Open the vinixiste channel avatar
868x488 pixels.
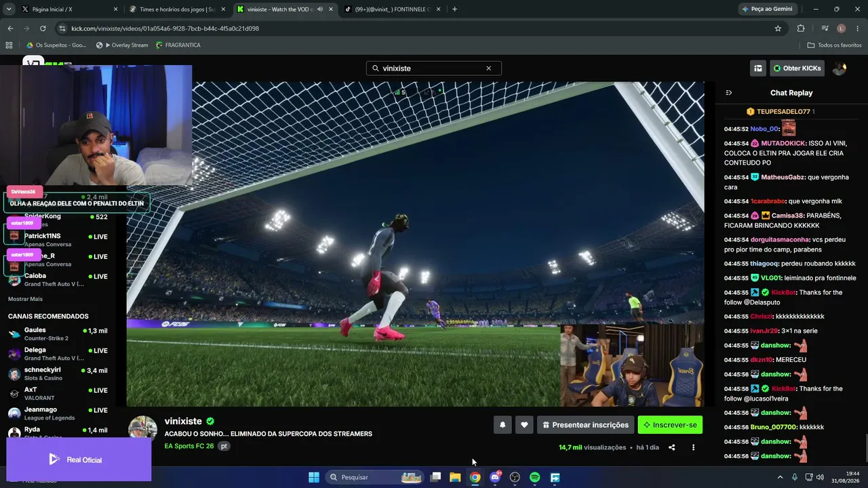[143, 430]
